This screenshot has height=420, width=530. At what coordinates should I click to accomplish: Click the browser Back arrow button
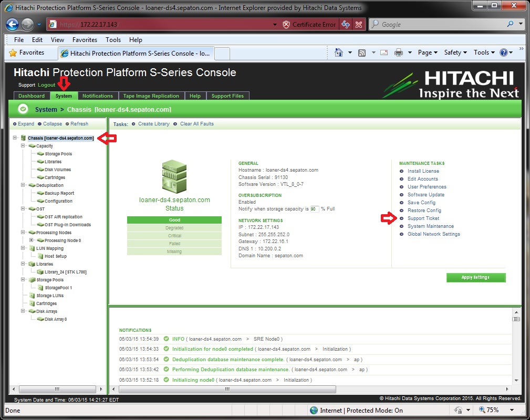13,24
